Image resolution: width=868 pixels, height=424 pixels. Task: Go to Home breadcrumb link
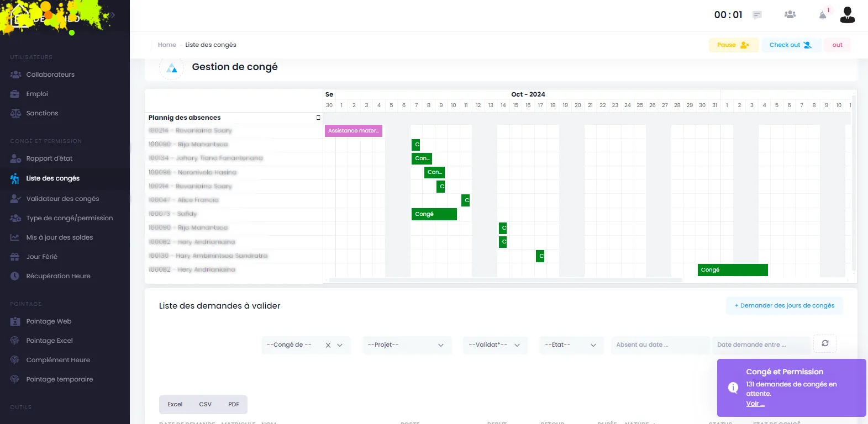[x=167, y=45]
